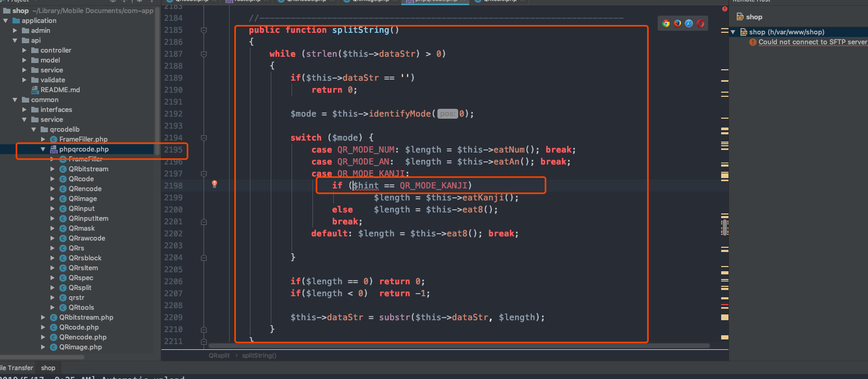Viewport: 868px width, 379px height.
Task: Click the red error indicator above error stripe
Action: [x=725, y=9]
